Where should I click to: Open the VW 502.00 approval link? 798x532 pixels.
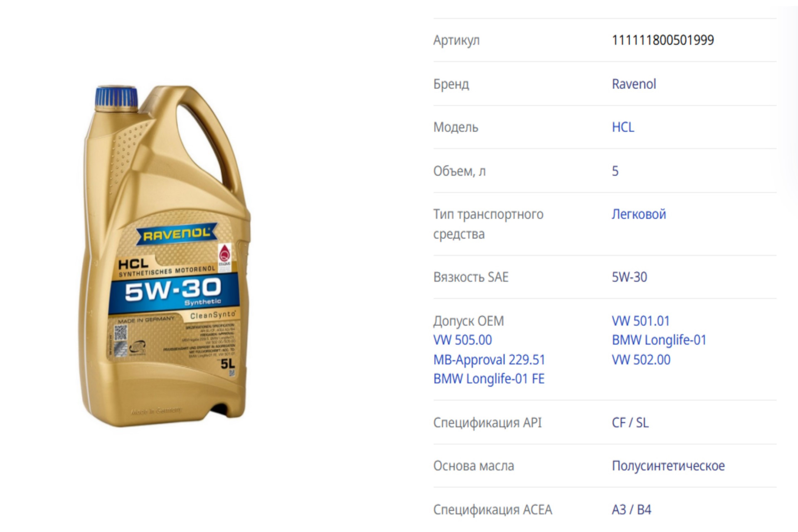[641, 360]
